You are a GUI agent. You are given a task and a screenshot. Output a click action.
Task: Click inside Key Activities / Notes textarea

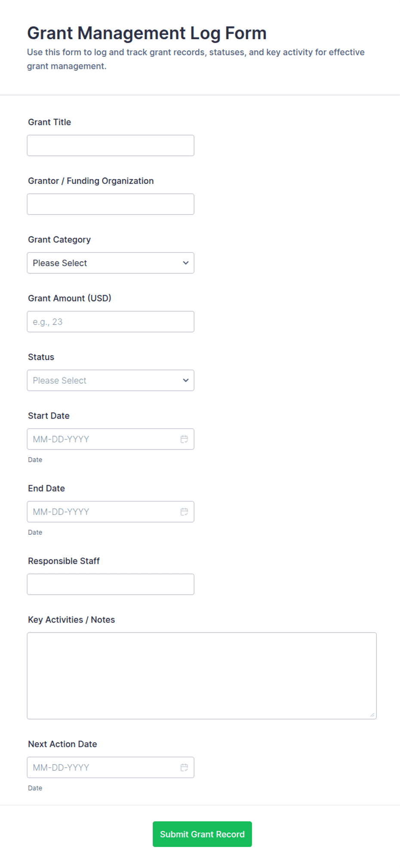[x=202, y=676]
